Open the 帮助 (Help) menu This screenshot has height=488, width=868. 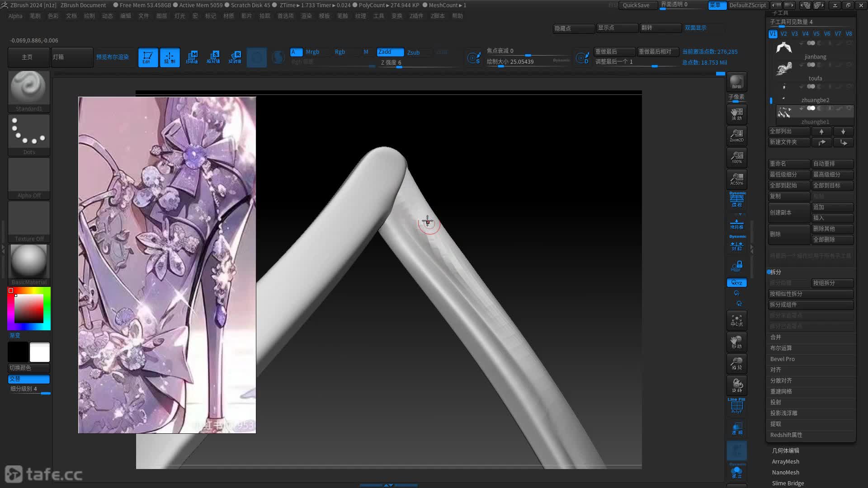[x=458, y=16]
